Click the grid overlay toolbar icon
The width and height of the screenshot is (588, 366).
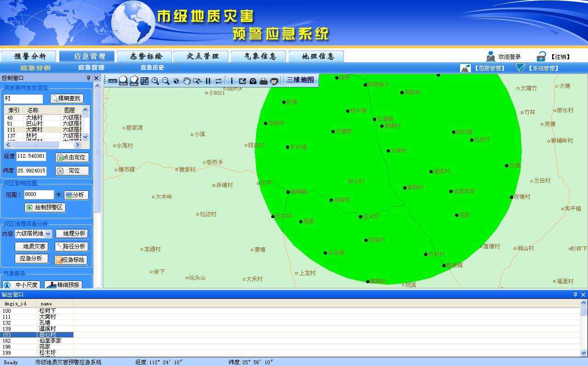[x=145, y=81]
